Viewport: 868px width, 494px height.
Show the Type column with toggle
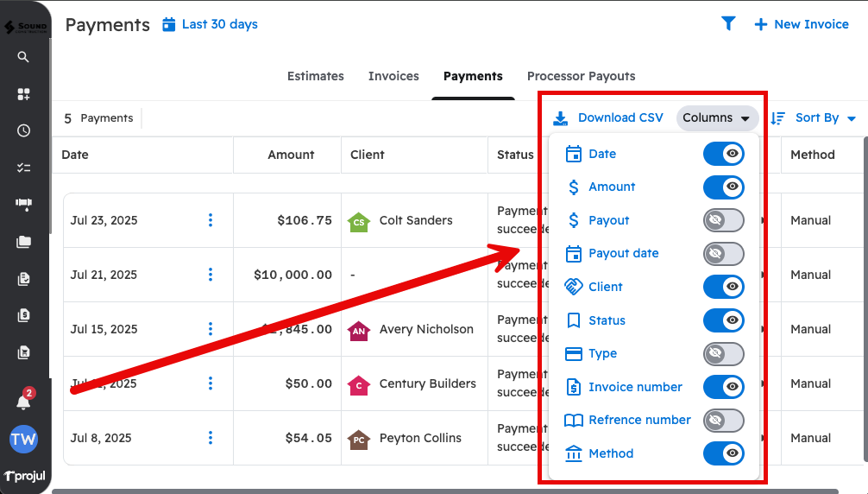[x=723, y=353]
